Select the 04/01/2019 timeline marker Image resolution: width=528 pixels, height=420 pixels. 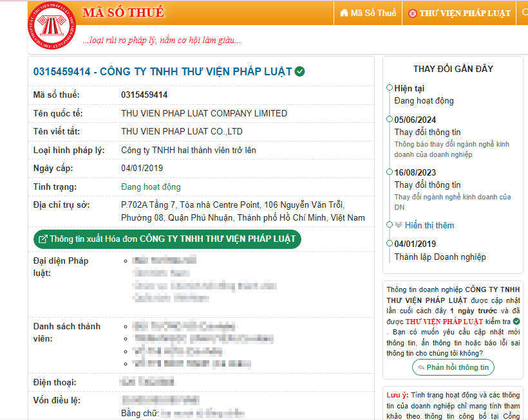click(x=390, y=244)
